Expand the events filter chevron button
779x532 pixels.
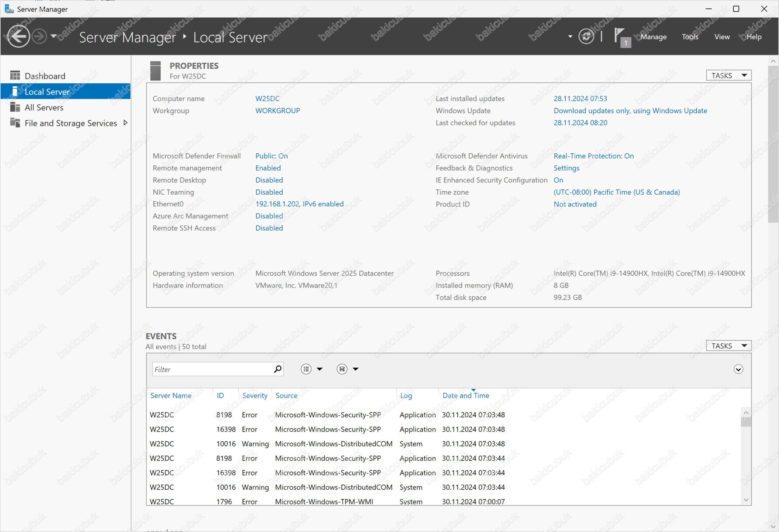click(x=738, y=369)
